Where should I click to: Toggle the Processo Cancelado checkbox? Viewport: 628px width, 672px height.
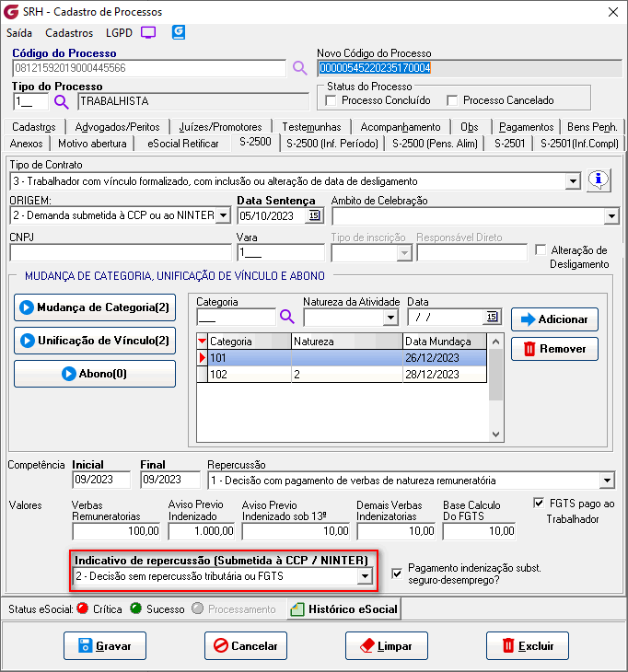click(x=452, y=100)
